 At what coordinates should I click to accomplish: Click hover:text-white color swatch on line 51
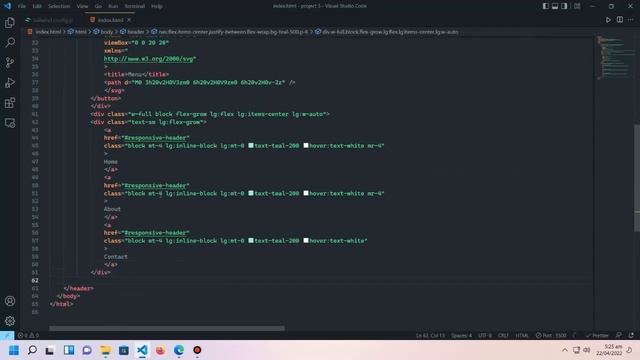click(x=306, y=193)
